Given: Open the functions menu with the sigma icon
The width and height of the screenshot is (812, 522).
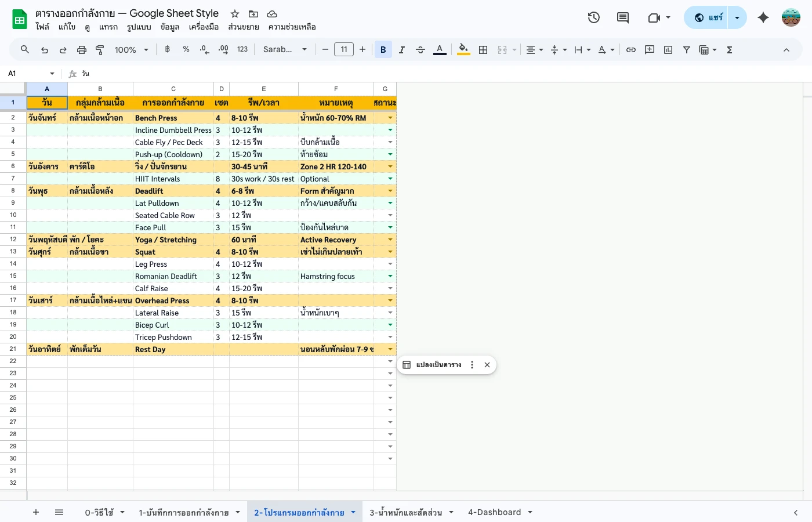Looking at the screenshot, I should (729, 49).
